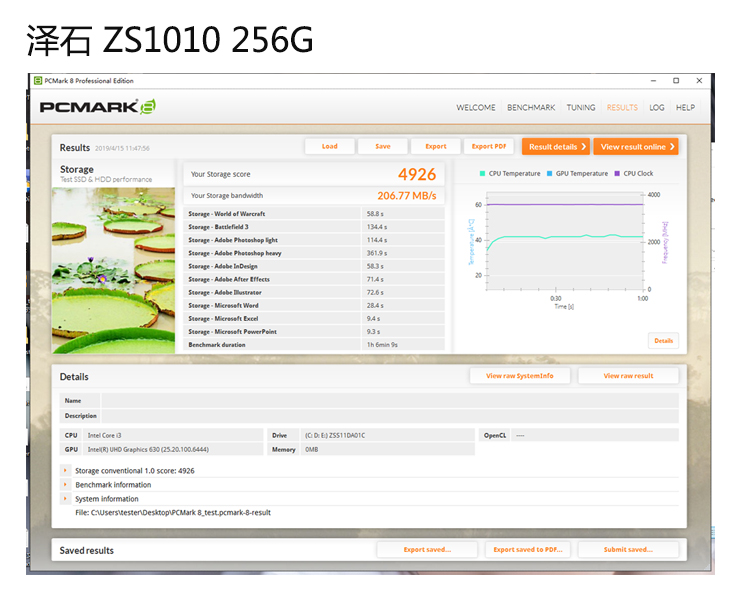Click the Memory value 0MB
This screenshot has height=593, width=745.
[x=312, y=450]
